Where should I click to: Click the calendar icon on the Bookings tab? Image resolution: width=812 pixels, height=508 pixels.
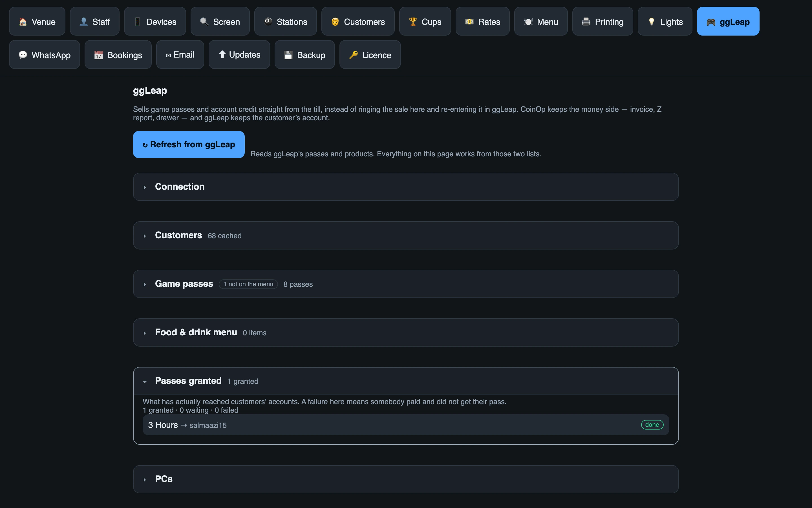click(x=98, y=55)
